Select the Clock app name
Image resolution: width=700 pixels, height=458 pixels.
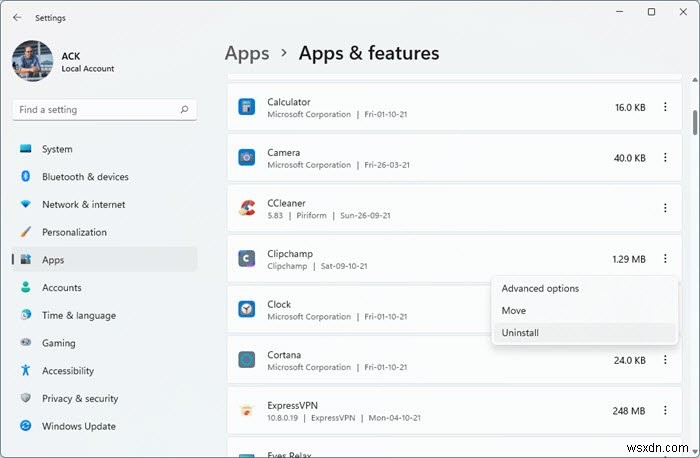pyautogui.click(x=279, y=304)
